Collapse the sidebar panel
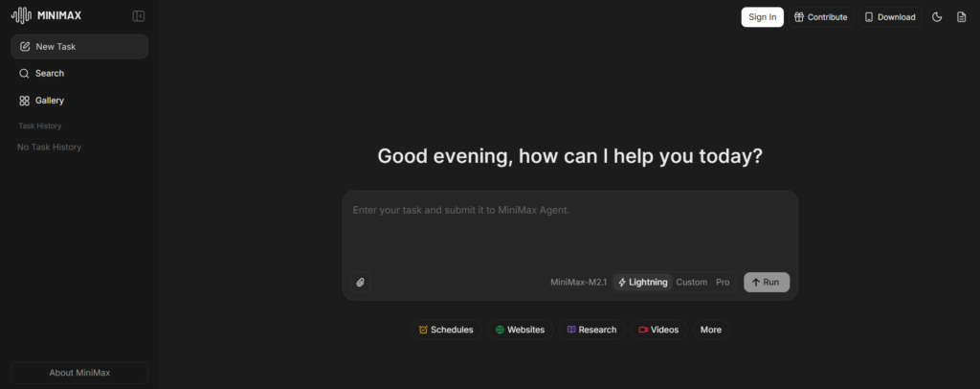 coord(139,16)
